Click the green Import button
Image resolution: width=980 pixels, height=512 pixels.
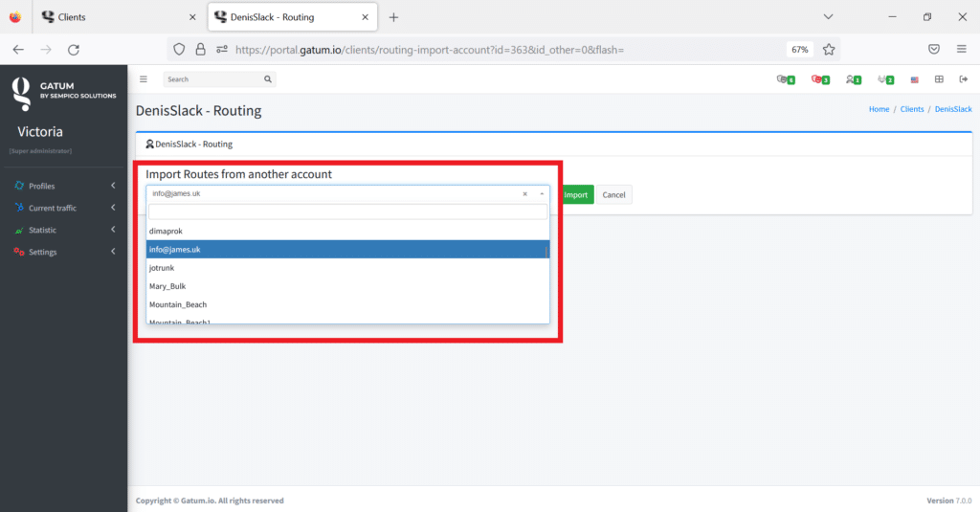click(x=577, y=195)
